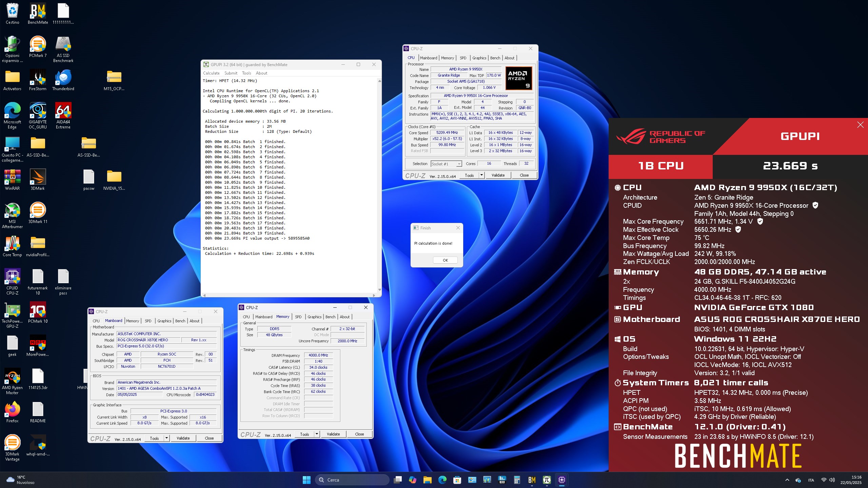Select the Core Temp desktop icon

[x=12, y=246]
